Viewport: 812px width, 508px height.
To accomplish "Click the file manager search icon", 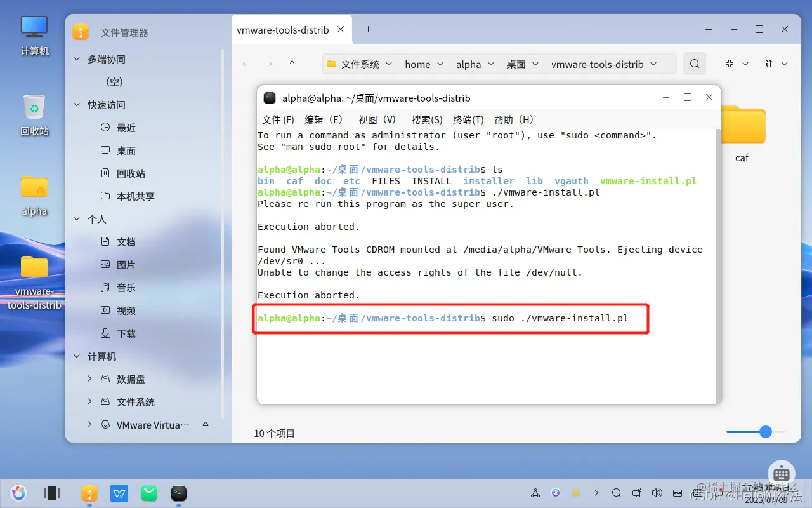I will tap(695, 63).
